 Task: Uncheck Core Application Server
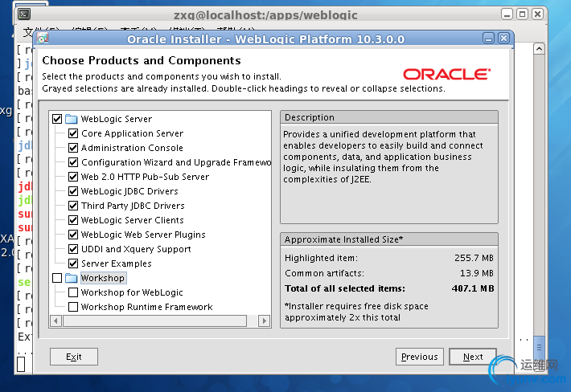coord(73,133)
